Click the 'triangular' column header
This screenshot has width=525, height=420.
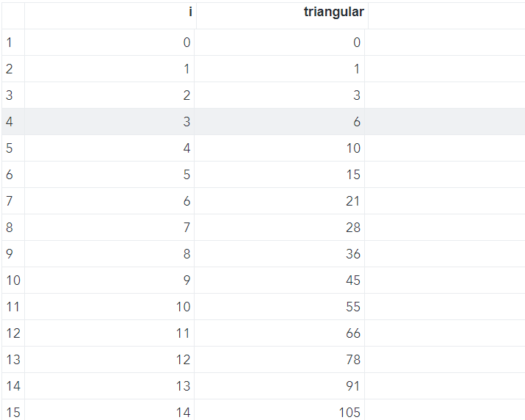point(281,12)
